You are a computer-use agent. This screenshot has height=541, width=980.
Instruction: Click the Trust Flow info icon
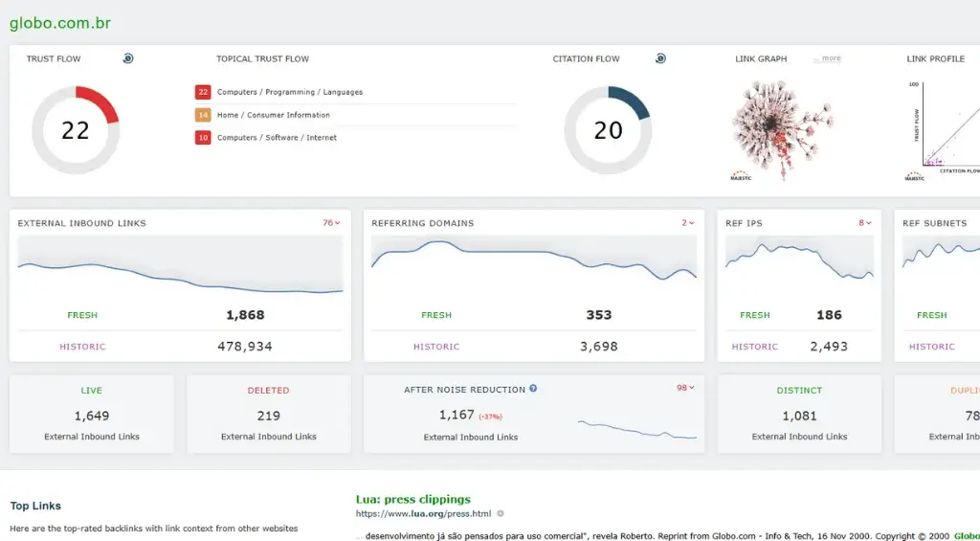(128, 58)
